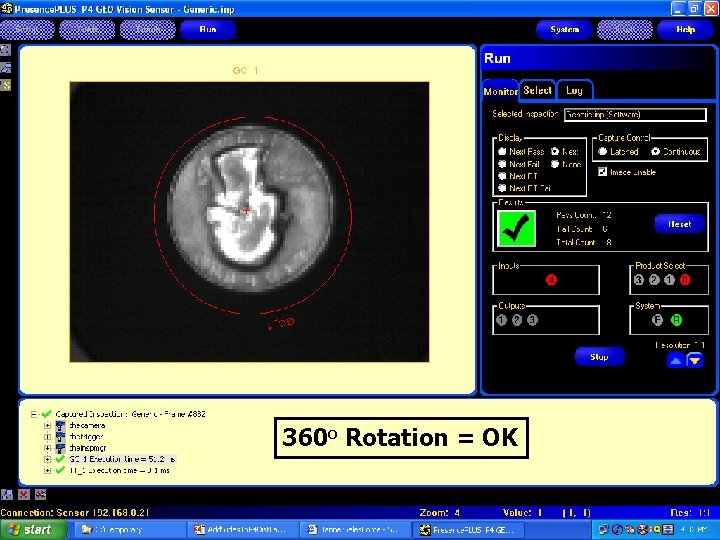Click the coin image in the viewer
The image size is (720, 540).
pyautogui.click(x=250, y=209)
